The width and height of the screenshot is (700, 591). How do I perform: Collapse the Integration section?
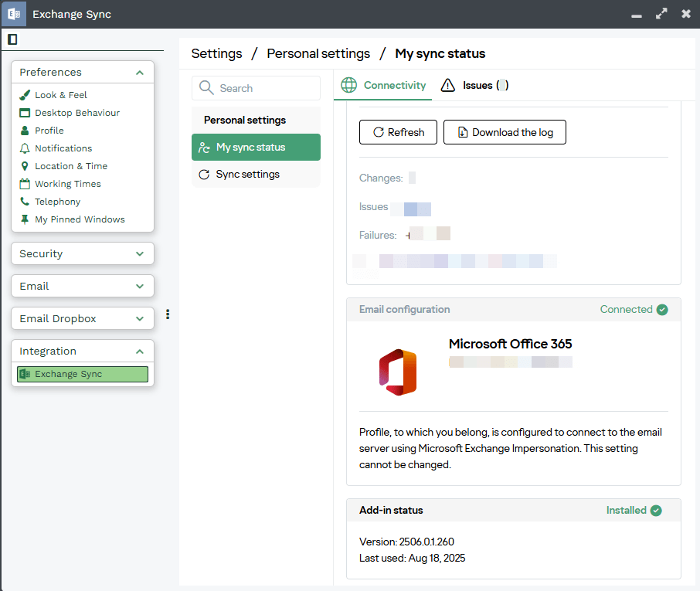tap(140, 352)
